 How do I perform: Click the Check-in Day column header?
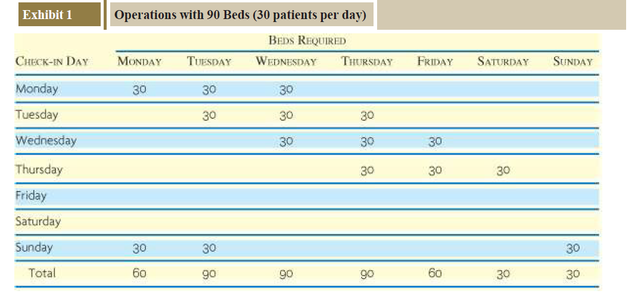(x=52, y=61)
